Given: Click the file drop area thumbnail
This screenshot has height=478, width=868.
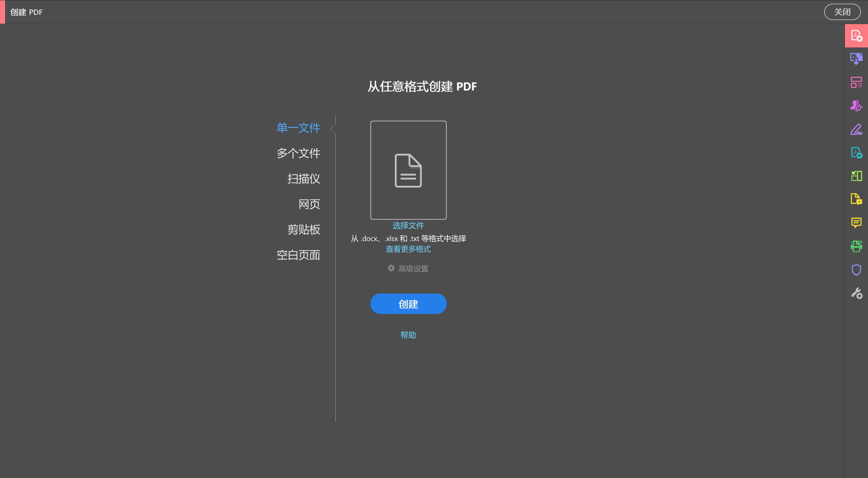Looking at the screenshot, I should tap(408, 170).
